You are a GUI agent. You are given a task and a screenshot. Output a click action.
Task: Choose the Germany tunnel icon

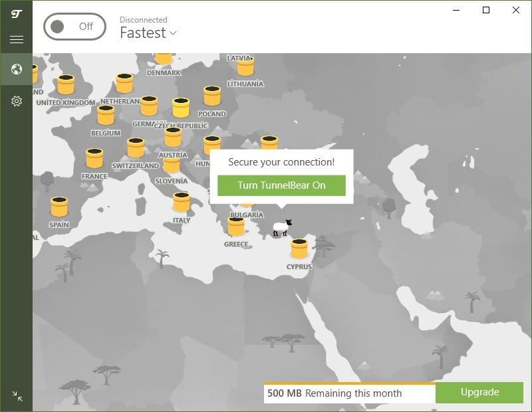click(149, 106)
